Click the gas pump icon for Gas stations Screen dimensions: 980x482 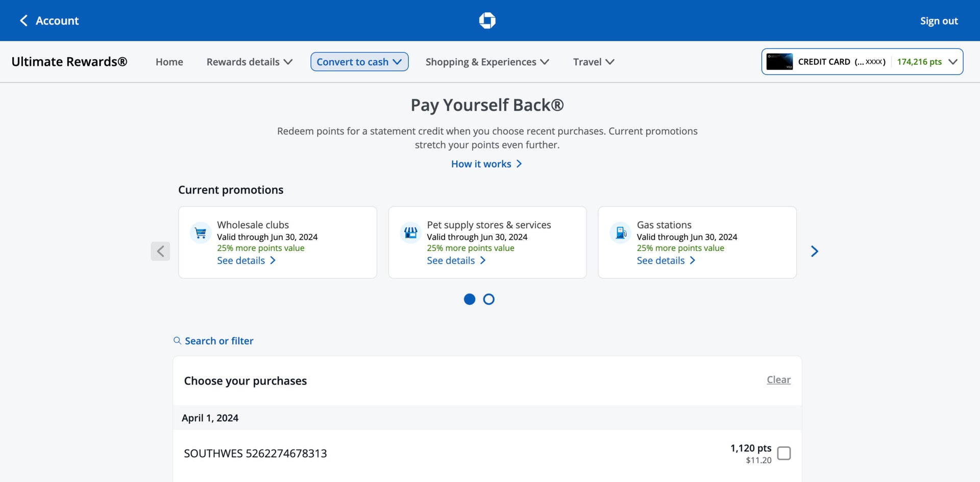pyautogui.click(x=620, y=232)
